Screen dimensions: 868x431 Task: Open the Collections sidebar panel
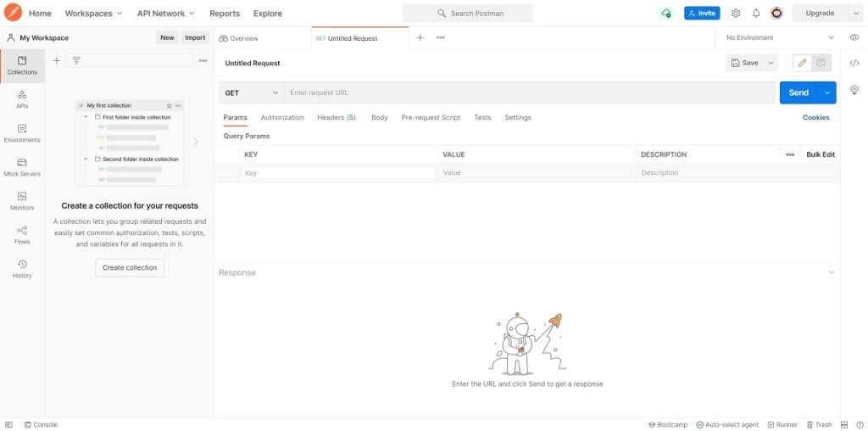click(x=22, y=65)
